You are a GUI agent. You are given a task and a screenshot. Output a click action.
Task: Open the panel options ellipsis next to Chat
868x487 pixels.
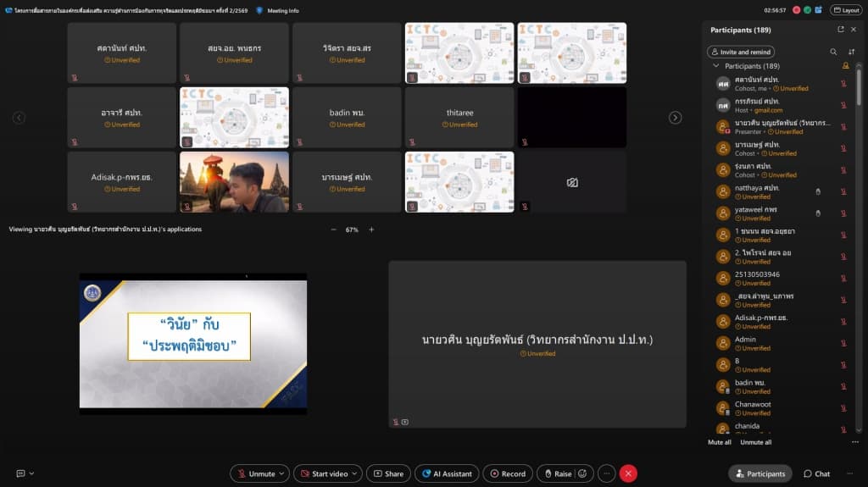pos(850,473)
